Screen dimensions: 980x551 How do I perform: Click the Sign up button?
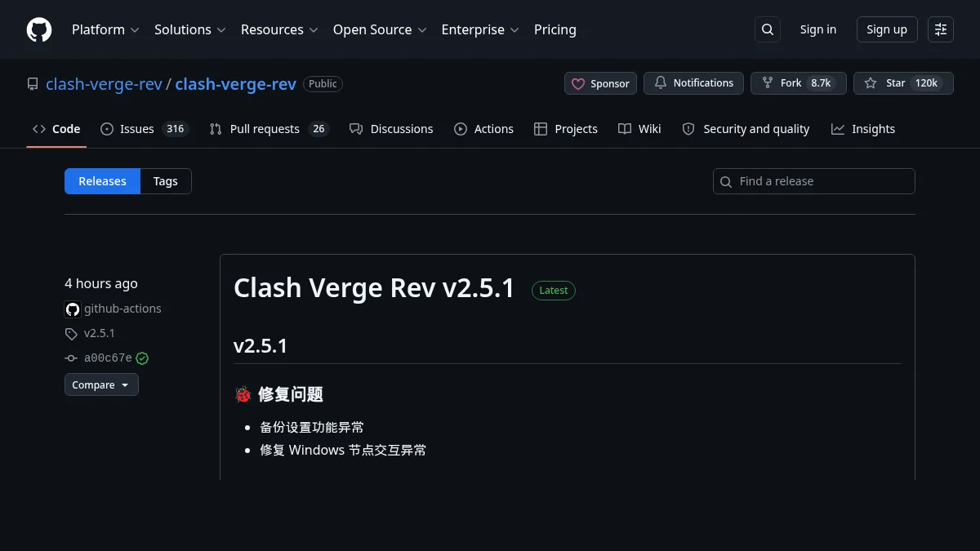[x=887, y=29]
